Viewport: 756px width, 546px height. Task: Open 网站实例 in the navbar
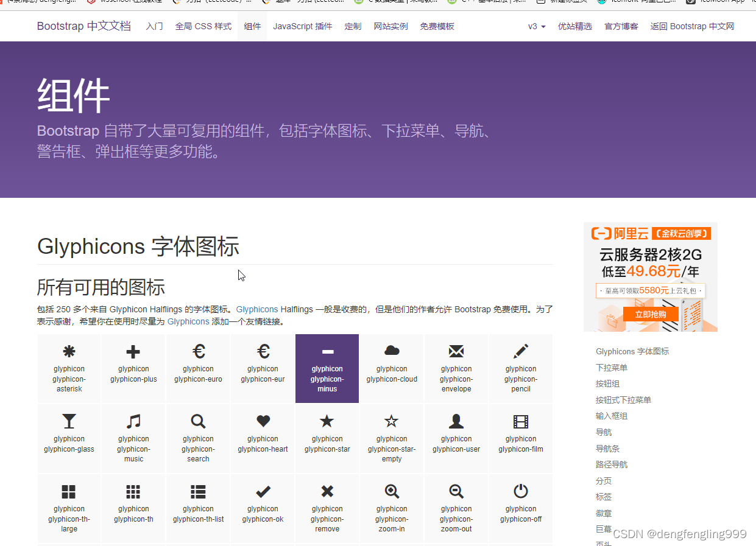pyautogui.click(x=390, y=26)
